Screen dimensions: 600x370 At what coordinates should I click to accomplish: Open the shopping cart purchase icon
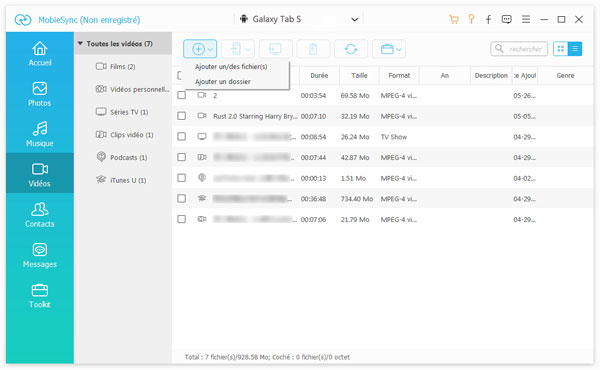[x=453, y=19]
